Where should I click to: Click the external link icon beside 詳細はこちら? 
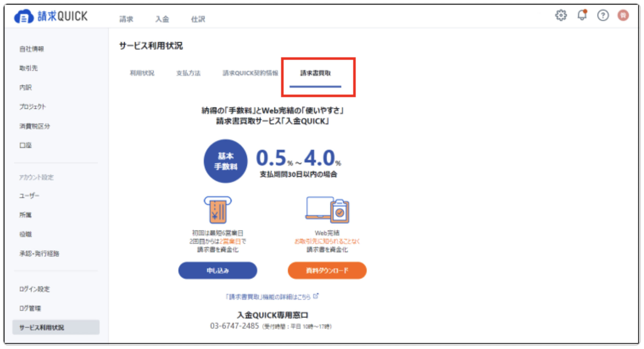(x=316, y=296)
